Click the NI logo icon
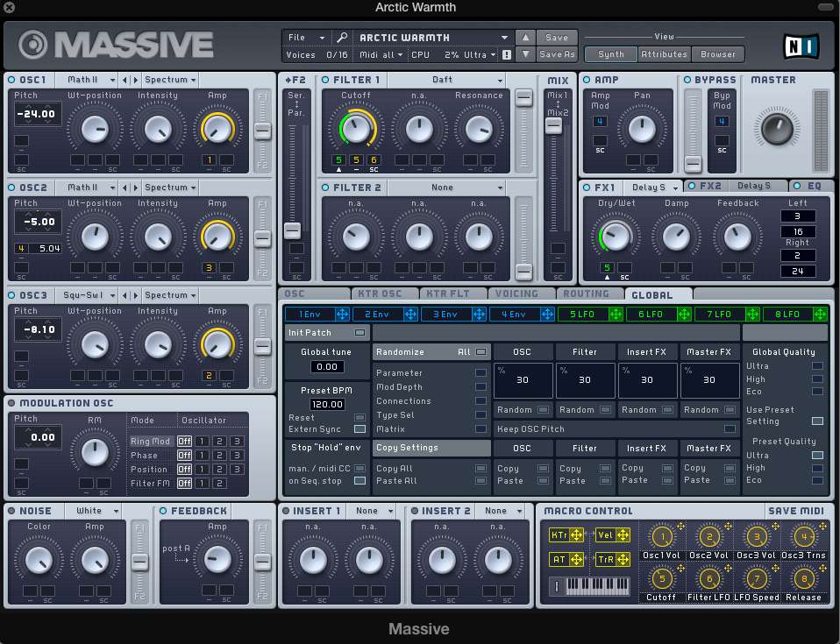 (801, 46)
